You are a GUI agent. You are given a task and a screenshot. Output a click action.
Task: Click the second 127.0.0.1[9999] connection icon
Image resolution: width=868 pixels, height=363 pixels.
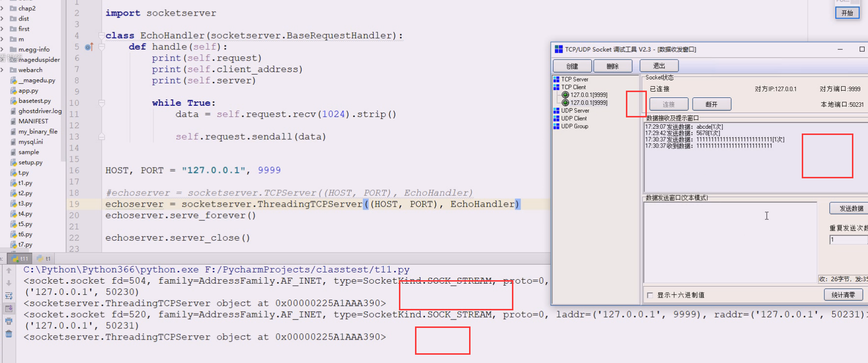pyautogui.click(x=565, y=103)
